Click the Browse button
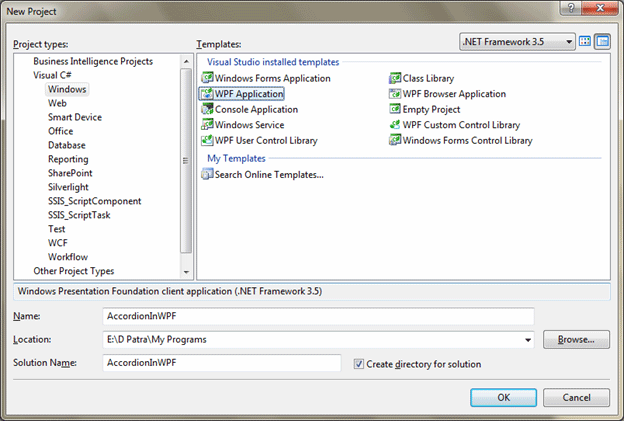 click(x=576, y=340)
